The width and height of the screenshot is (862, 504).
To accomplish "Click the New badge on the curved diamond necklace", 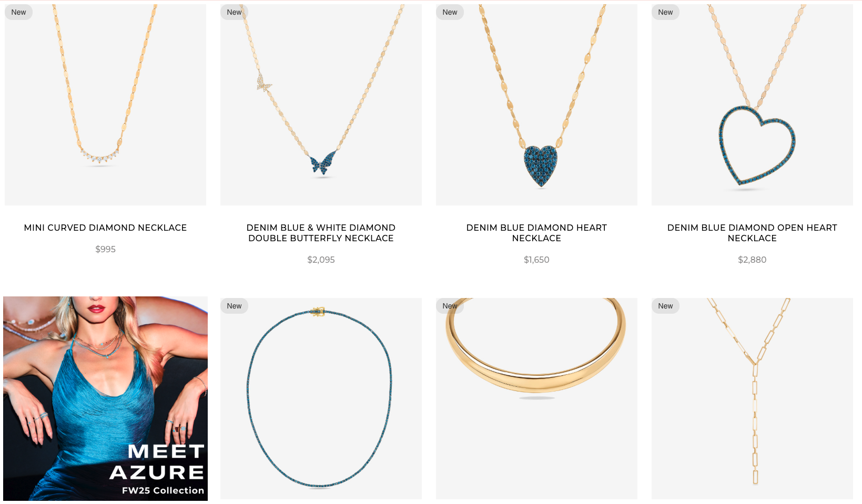I will [x=18, y=12].
